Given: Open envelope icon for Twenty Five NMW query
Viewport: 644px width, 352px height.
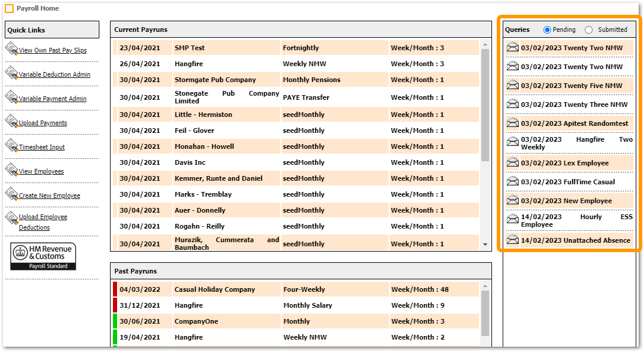Looking at the screenshot, I should [513, 86].
